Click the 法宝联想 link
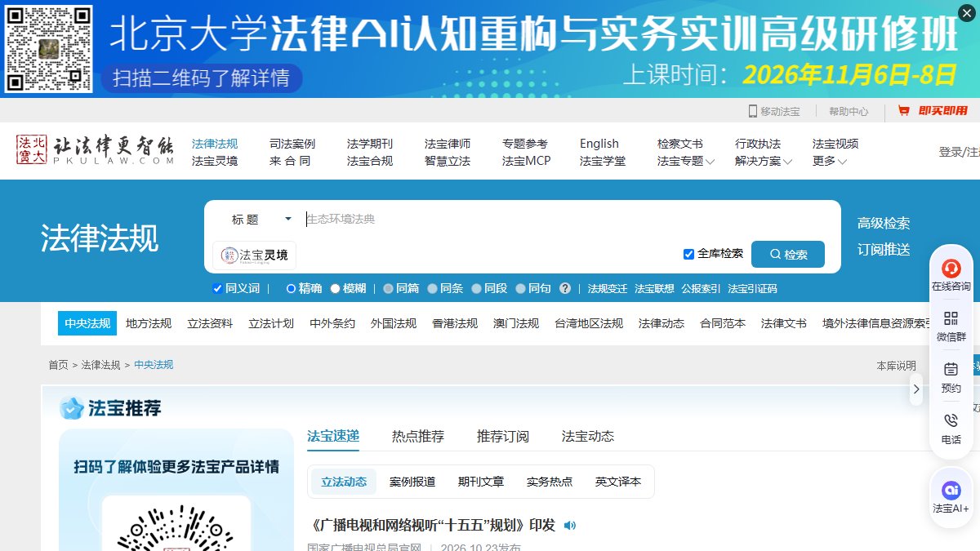The width and height of the screenshot is (980, 551). coord(654,288)
